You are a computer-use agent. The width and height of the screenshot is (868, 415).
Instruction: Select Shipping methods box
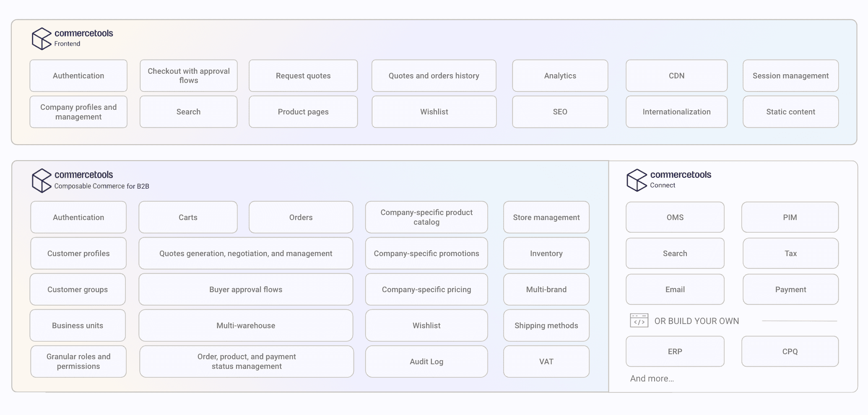click(546, 325)
